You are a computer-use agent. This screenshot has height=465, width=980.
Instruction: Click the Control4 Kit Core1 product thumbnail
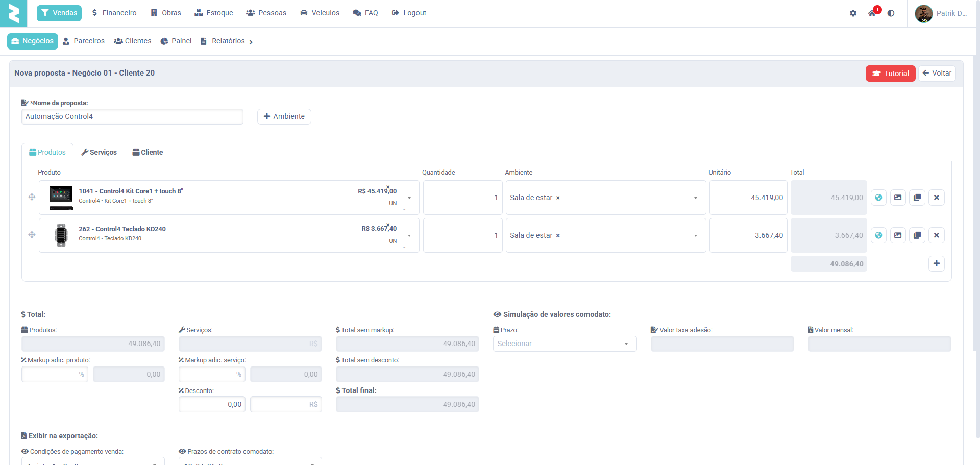pyautogui.click(x=61, y=198)
